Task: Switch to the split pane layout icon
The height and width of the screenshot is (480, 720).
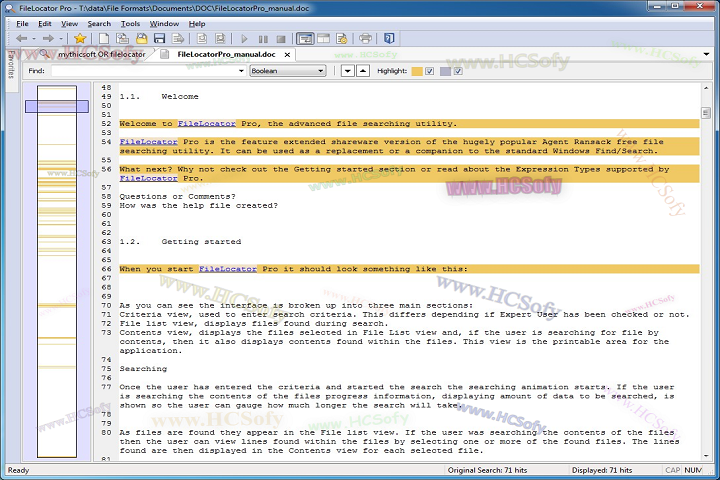Action: coord(324,39)
